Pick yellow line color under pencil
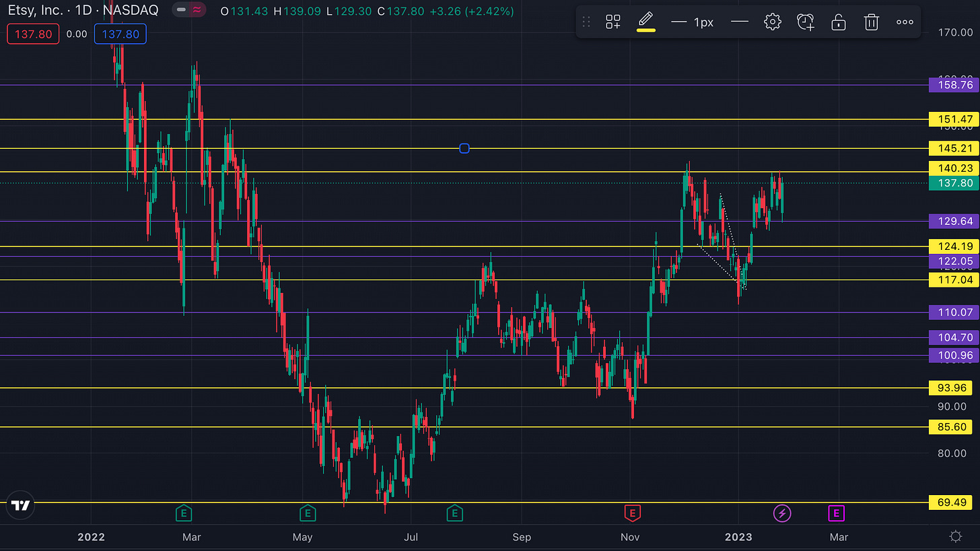The height and width of the screenshot is (551, 980). coord(646,31)
